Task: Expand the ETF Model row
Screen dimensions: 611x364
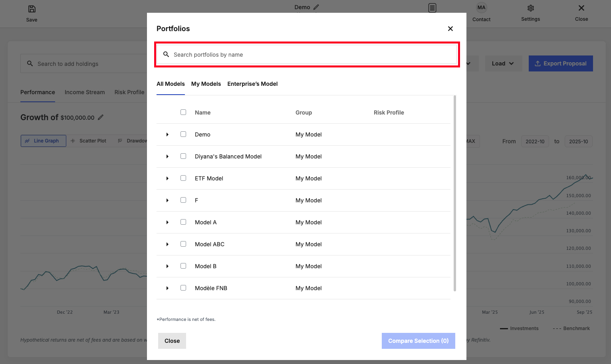Action: coord(167,178)
